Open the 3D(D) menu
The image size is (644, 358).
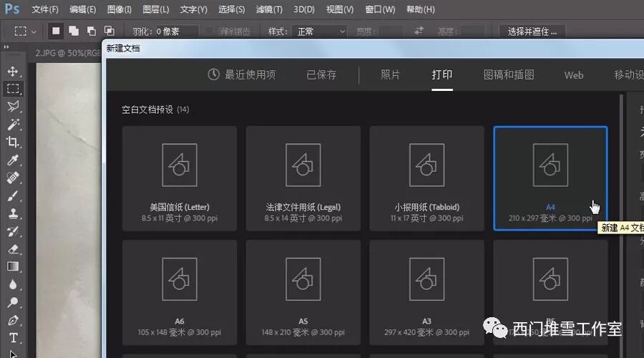point(304,9)
